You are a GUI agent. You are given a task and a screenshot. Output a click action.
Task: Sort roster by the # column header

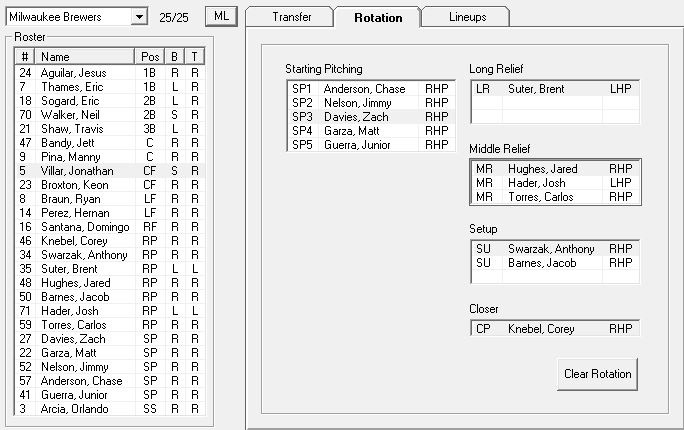pyautogui.click(x=25, y=57)
